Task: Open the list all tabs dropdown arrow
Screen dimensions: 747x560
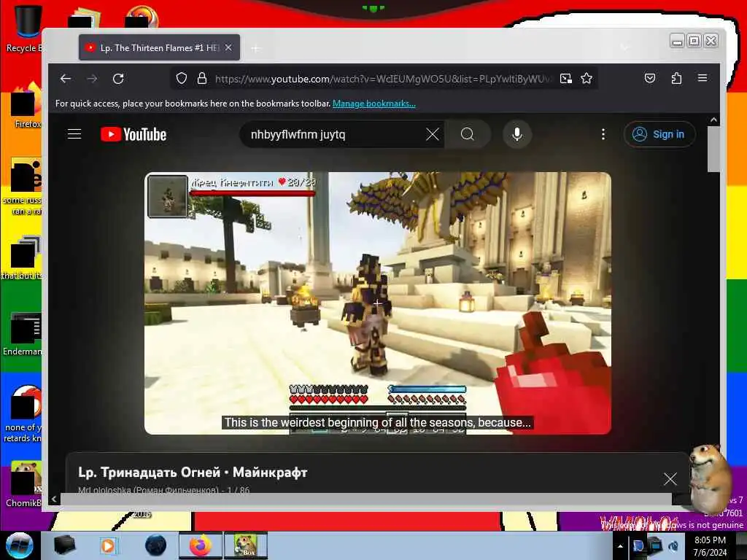Action: click(x=624, y=47)
